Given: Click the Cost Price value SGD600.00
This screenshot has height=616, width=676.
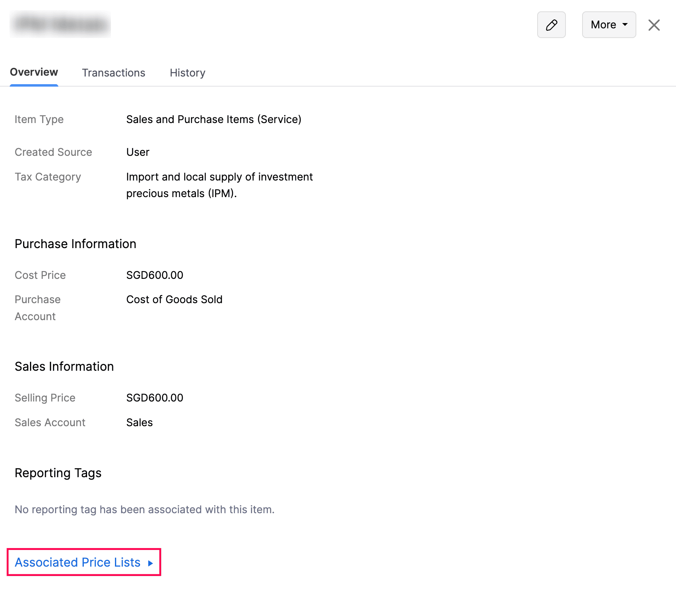Looking at the screenshot, I should pos(155,275).
